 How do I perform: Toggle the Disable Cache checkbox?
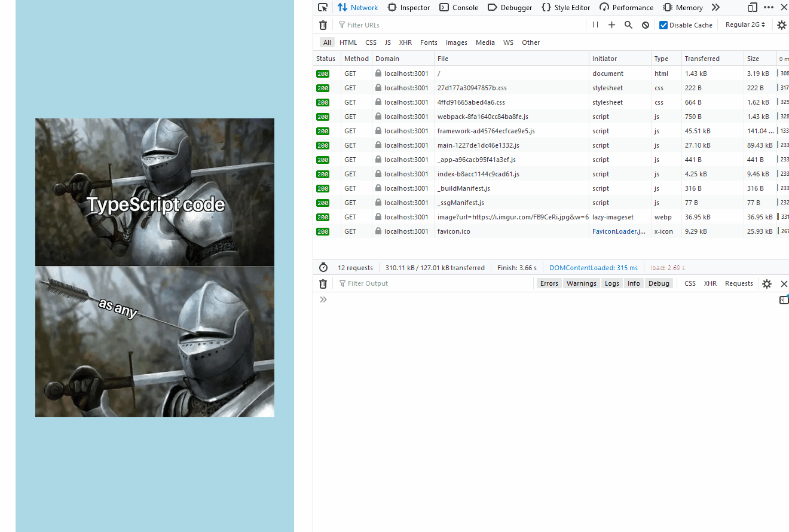[x=663, y=25]
